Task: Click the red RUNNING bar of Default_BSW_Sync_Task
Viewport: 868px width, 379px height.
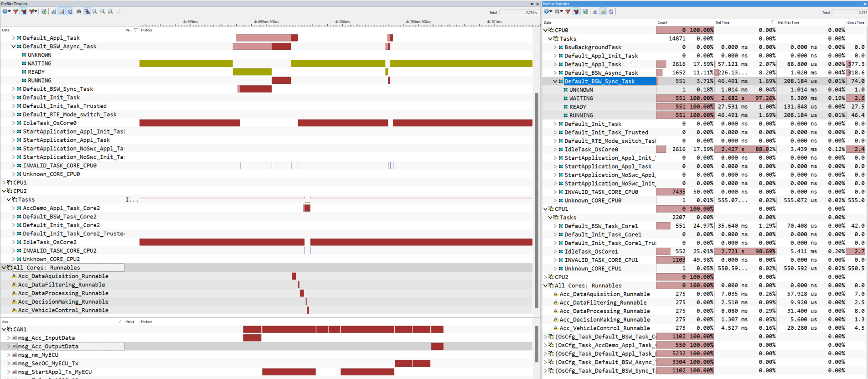Action: click(x=256, y=89)
